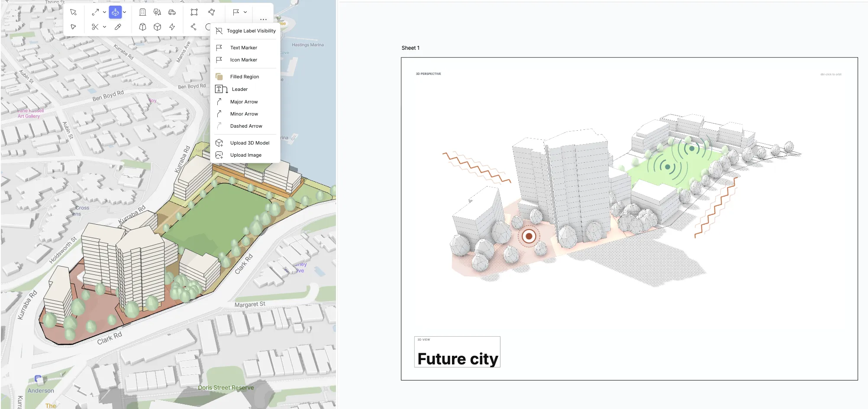Screen dimensions: 868x409
Task: Click the Hastings Marina map label
Action: (x=308, y=45)
